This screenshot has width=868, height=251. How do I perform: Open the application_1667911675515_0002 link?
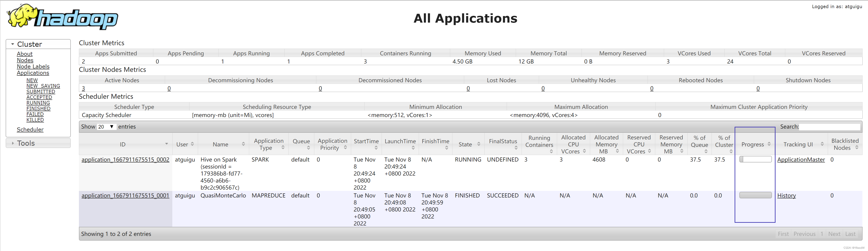click(125, 159)
